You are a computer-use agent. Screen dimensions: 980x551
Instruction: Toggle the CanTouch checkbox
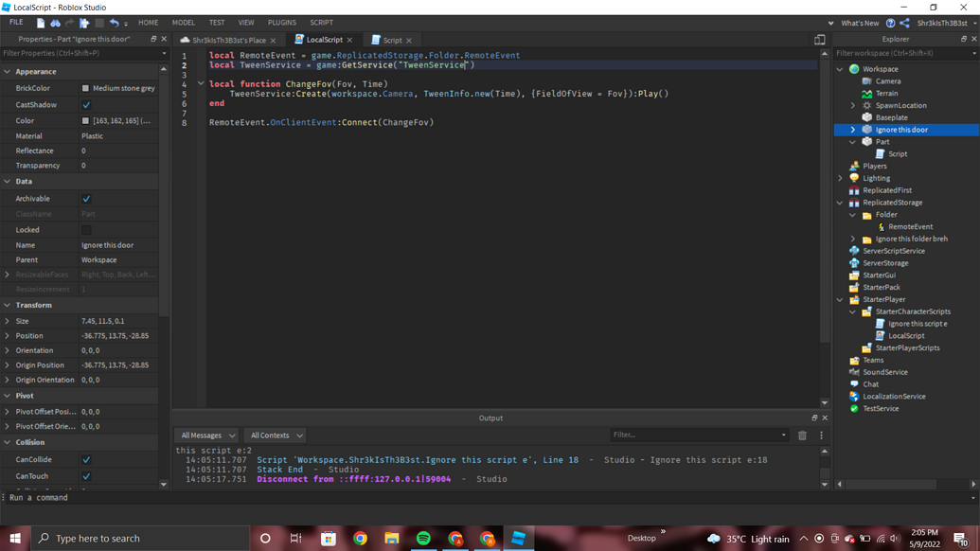click(x=86, y=476)
